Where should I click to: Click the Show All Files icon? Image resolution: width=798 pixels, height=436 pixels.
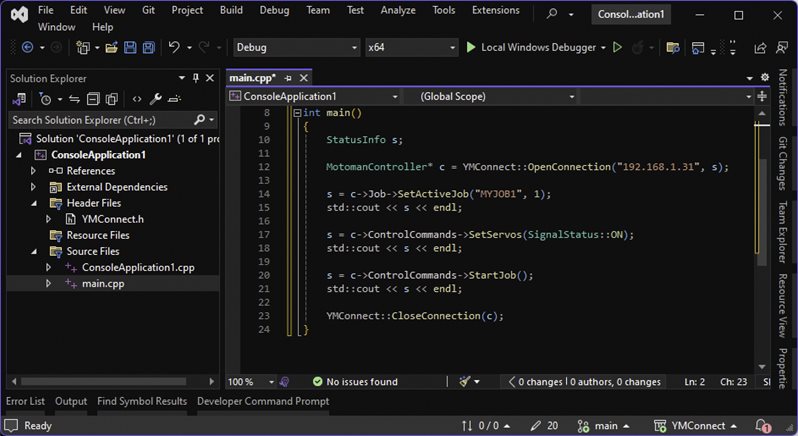pyautogui.click(x=113, y=99)
